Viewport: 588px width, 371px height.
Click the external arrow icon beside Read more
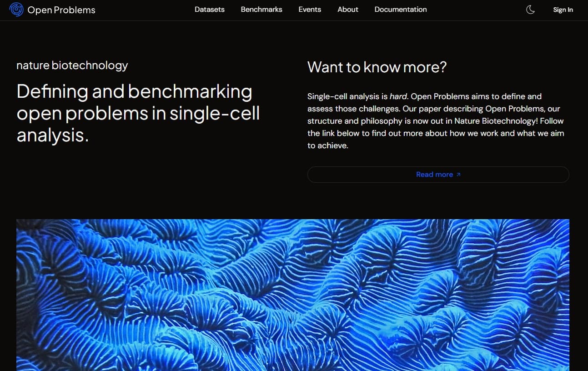click(458, 175)
